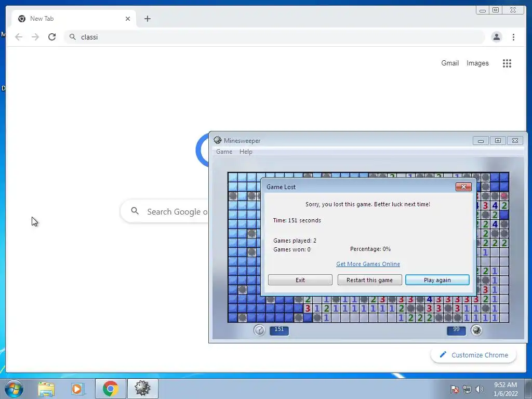The width and height of the screenshot is (532, 399).
Task: Open Chrome profile avatar
Action: coord(496,37)
